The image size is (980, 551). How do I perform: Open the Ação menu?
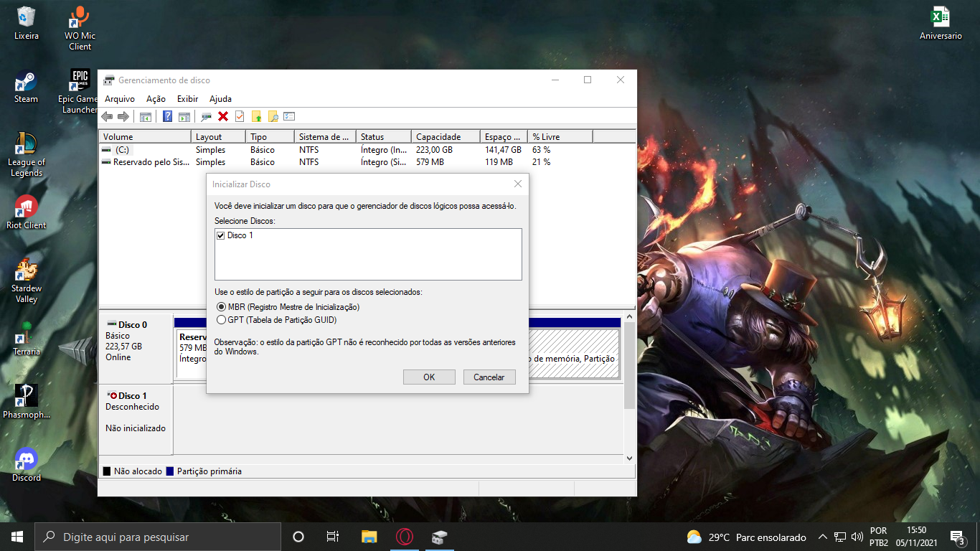[156, 99]
